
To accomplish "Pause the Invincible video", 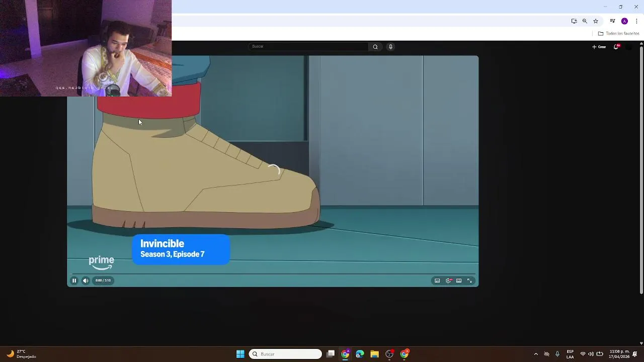I will tap(74, 281).
